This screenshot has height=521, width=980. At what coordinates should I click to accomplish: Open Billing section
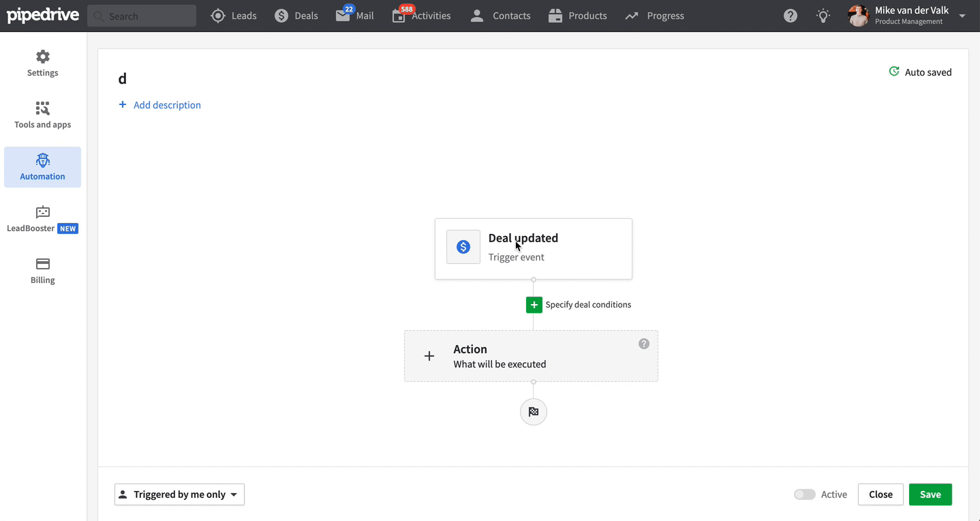click(42, 271)
